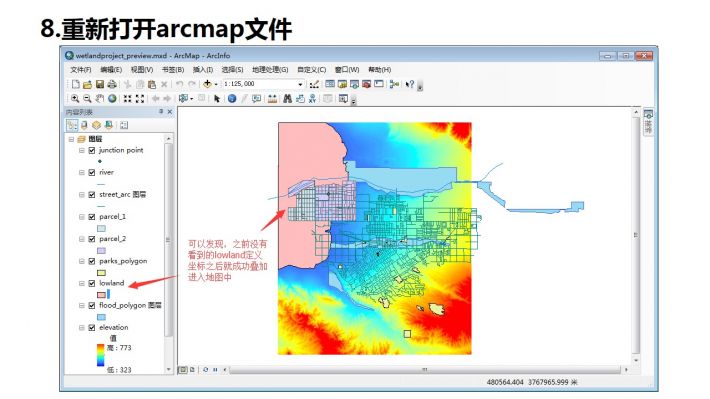This screenshot has height=399, width=710.
Task: Open the map scale dropdown
Action: 300,84
